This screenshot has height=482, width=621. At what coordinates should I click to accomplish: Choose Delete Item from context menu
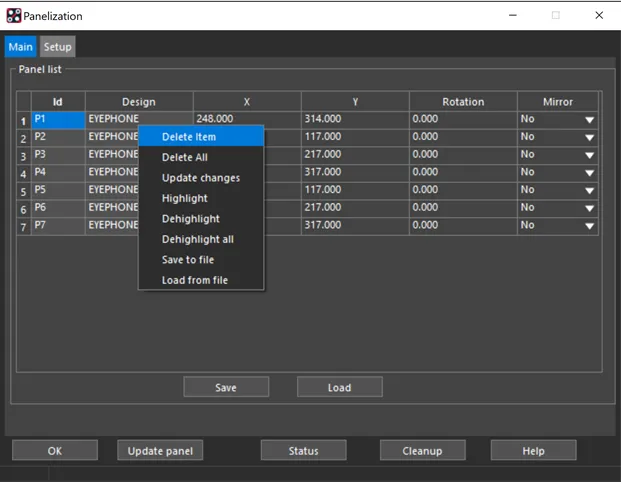click(x=201, y=137)
